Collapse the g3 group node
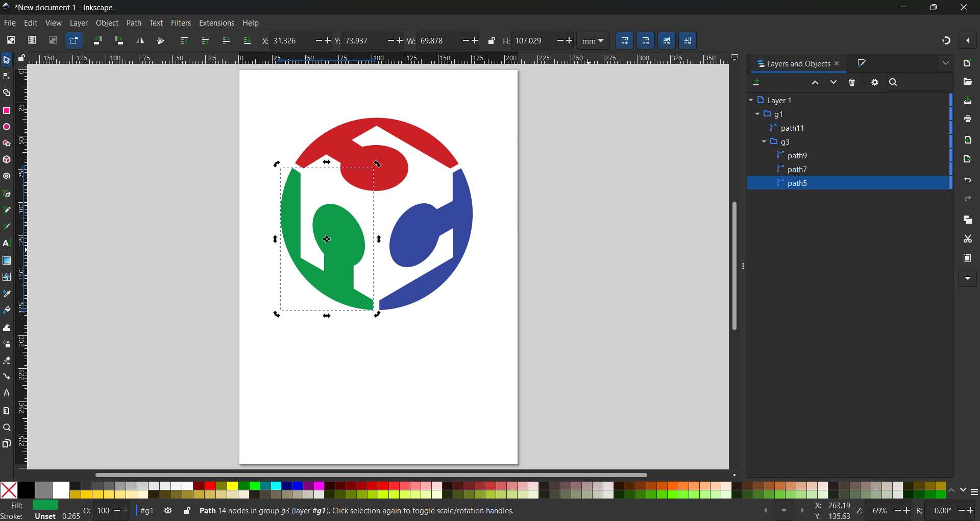 [764, 141]
